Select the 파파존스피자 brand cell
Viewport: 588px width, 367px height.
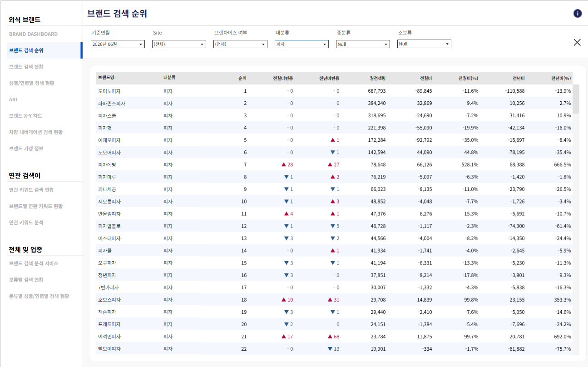111,104
